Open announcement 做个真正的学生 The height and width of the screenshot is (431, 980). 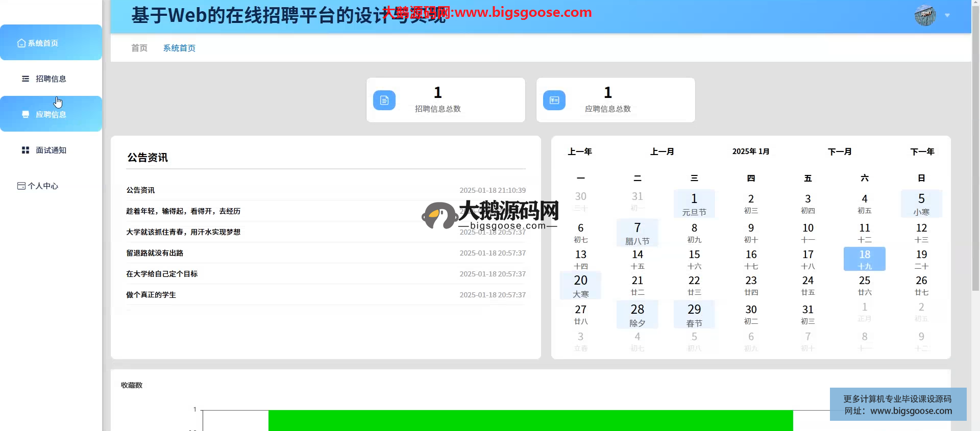[x=151, y=295]
